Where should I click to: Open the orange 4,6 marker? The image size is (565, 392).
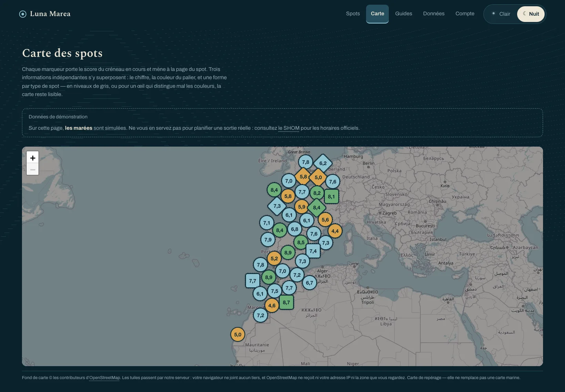point(272,305)
